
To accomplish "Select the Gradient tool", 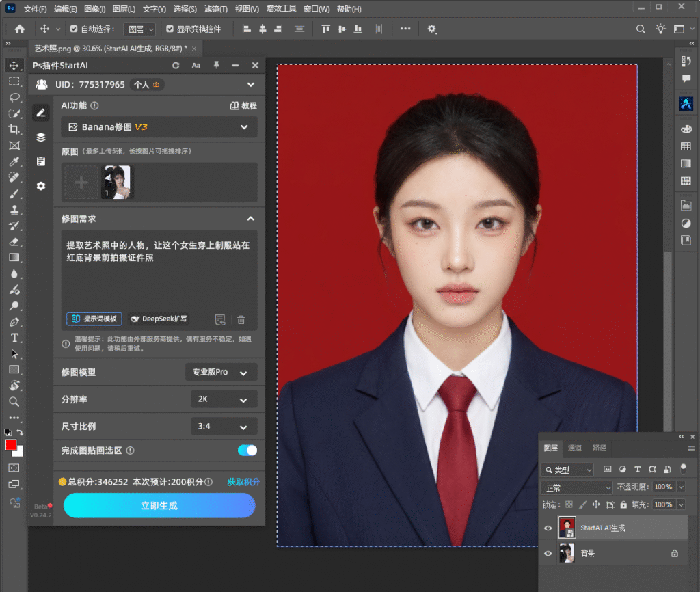I will pos(14,258).
